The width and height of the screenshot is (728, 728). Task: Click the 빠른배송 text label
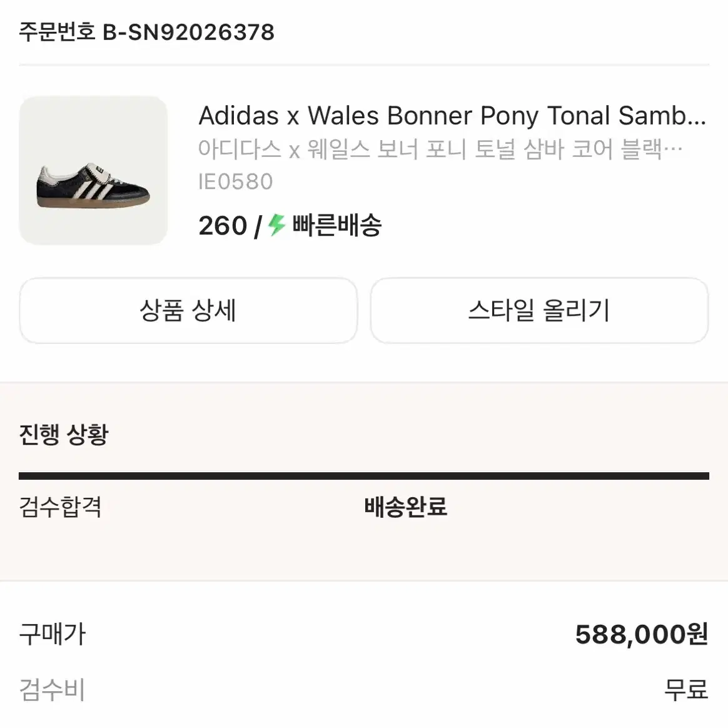(336, 226)
